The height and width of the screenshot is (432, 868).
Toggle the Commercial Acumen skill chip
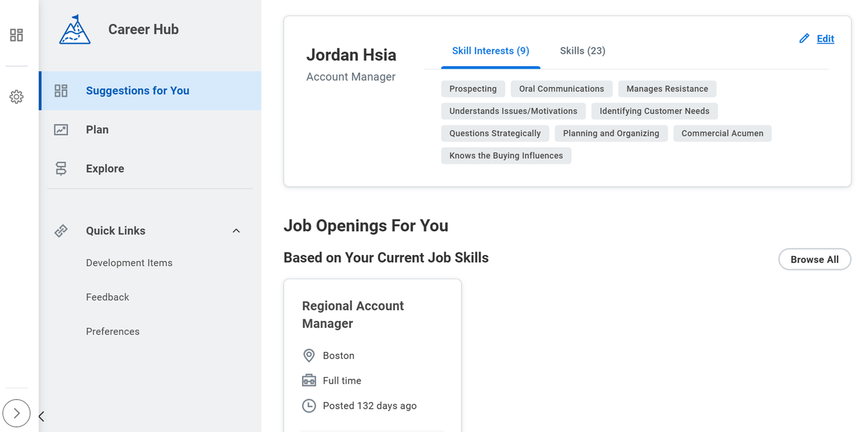722,133
